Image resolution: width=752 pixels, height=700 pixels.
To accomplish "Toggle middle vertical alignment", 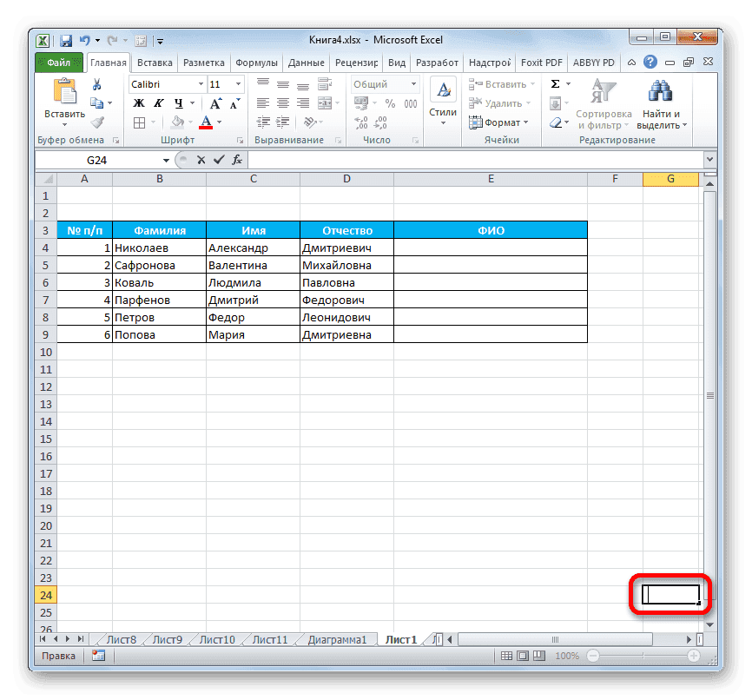I will coord(282,83).
